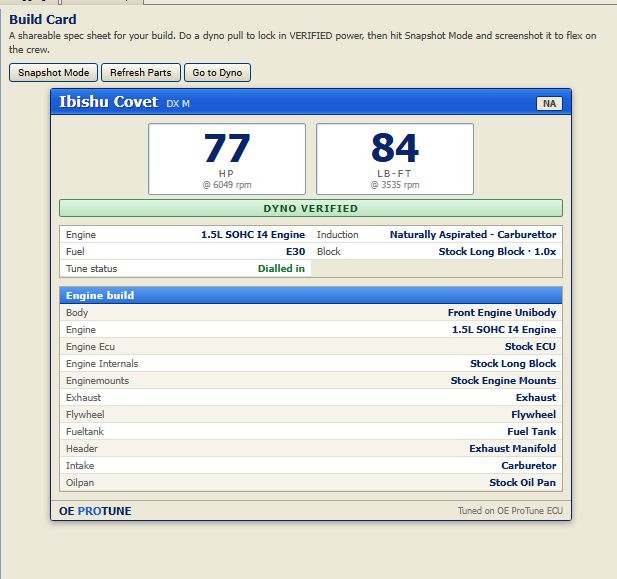Viewport: 617px width, 579px height.
Task: Click the Exhaust Manifold value
Action: pyautogui.click(x=513, y=448)
